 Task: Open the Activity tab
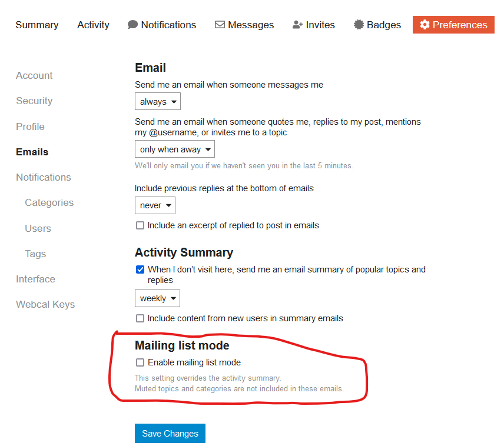93,25
